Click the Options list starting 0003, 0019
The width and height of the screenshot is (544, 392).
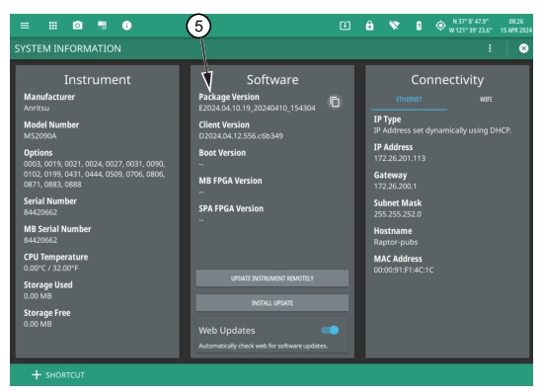click(x=95, y=174)
